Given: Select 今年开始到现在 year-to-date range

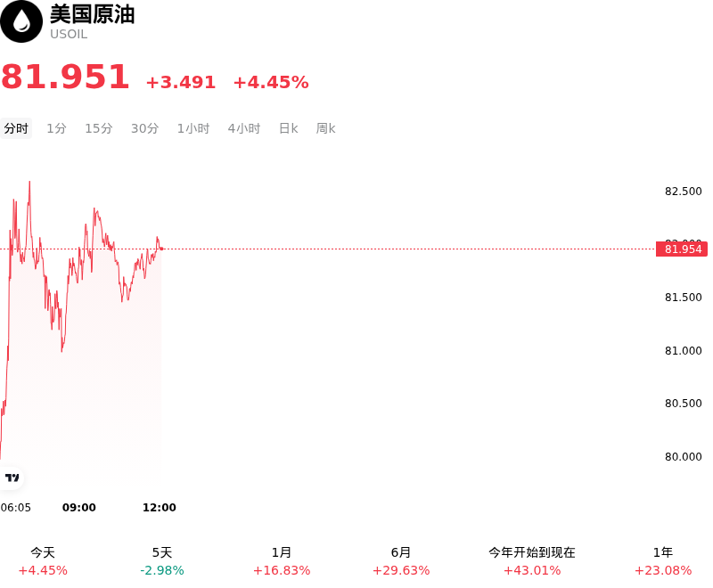Looking at the screenshot, I should 532,561.
